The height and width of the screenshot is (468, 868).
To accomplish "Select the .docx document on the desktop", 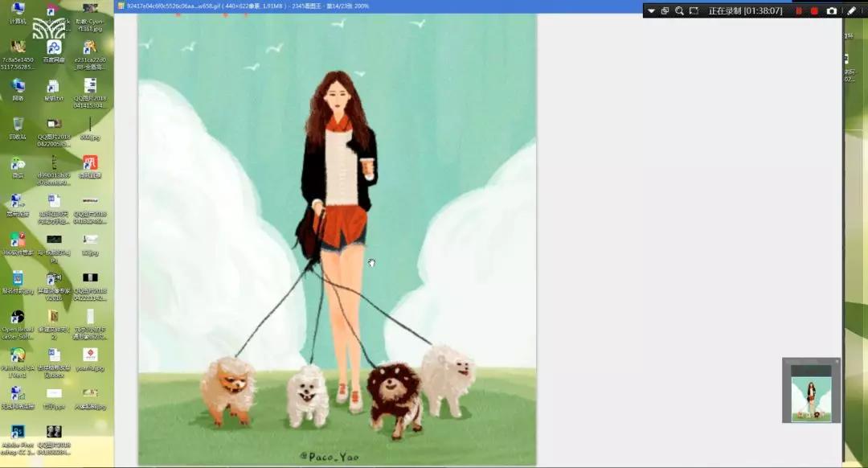I will click(x=54, y=363).
